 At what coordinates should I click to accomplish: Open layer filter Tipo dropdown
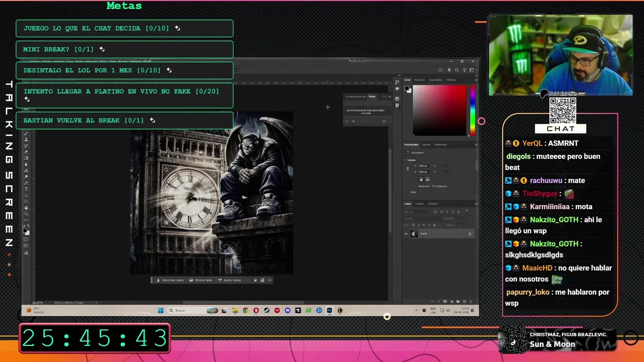click(x=417, y=212)
